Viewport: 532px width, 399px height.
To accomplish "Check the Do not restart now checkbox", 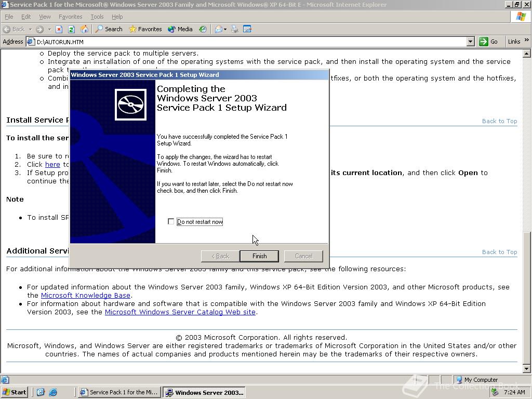I will click(171, 221).
